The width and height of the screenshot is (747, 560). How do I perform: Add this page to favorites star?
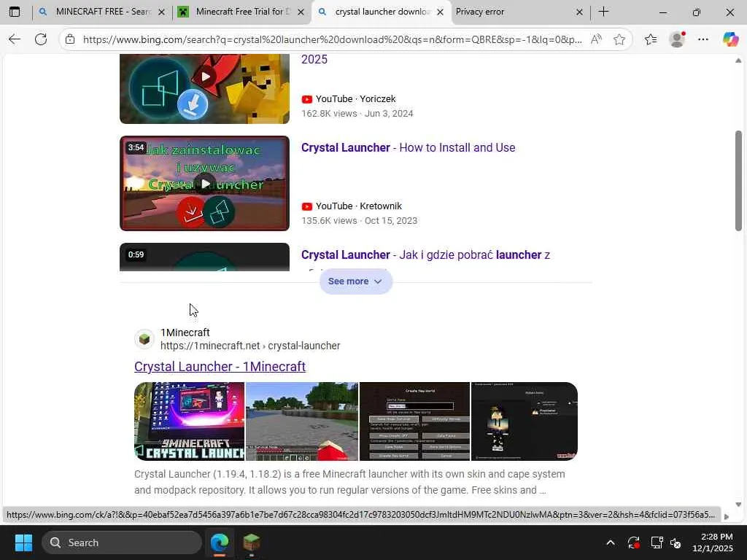click(619, 39)
